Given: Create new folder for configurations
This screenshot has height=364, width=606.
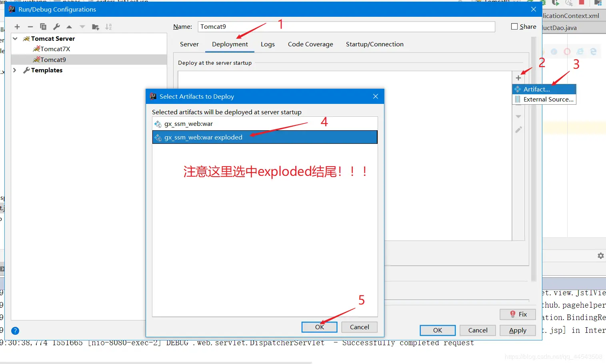Looking at the screenshot, I should click(96, 27).
